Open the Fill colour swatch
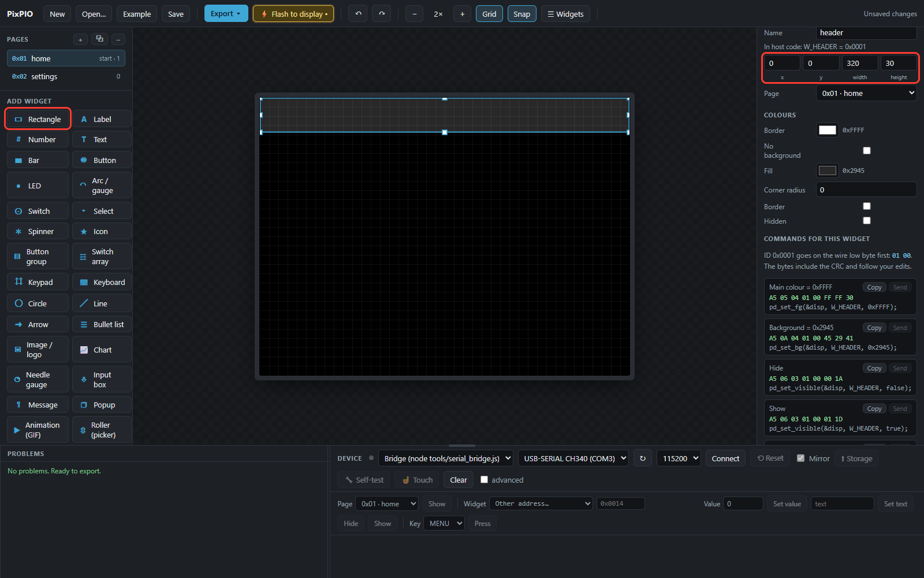The image size is (924, 578). (x=827, y=171)
